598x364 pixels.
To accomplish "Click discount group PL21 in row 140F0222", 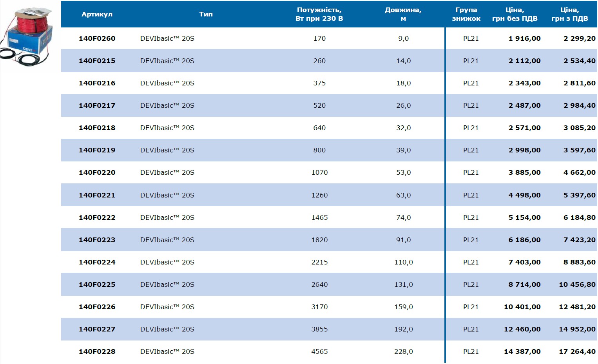I will click(x=471, y=217).
